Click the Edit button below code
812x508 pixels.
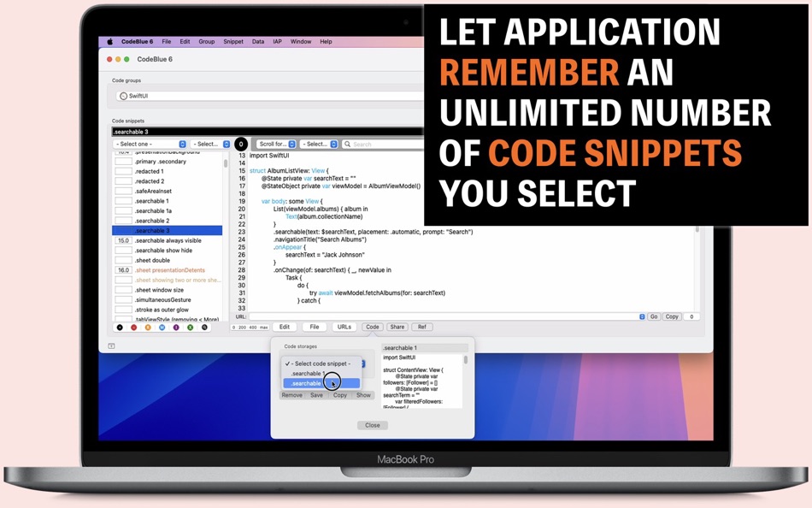click(285, 327)
